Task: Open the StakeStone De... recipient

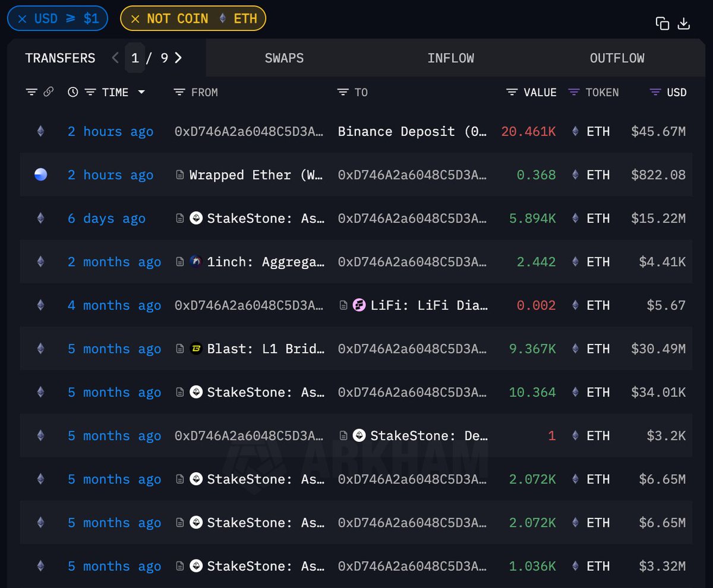Action: point(429,435)
